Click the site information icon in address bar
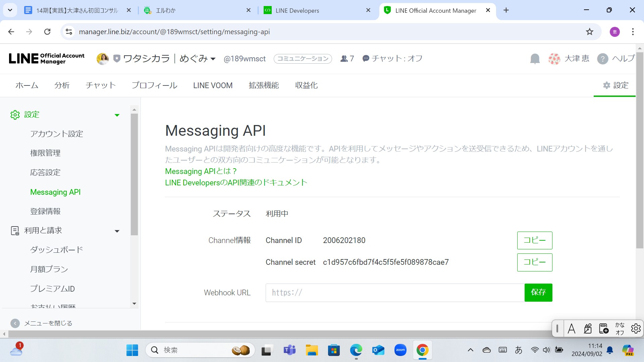644x362 pixels. [69, 32]
